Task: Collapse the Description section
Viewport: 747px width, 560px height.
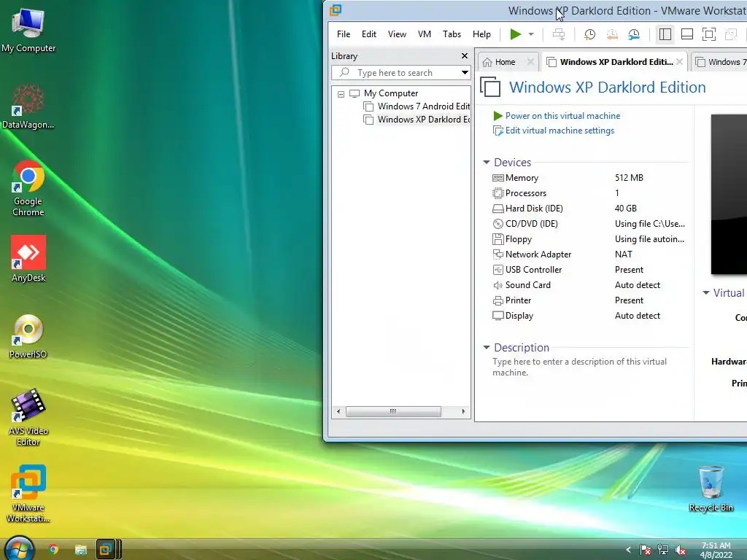Action: click(x=487, y=348)
